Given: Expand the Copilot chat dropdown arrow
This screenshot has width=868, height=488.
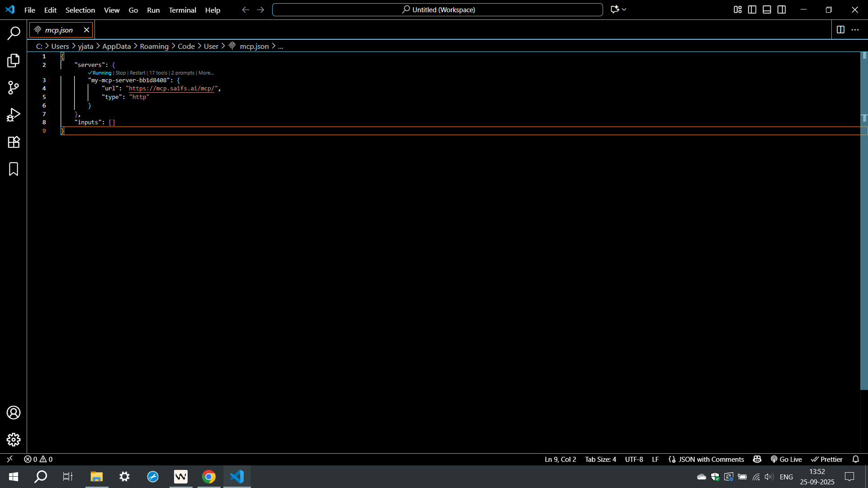Looking at the screenshot, I should [624, 9].
